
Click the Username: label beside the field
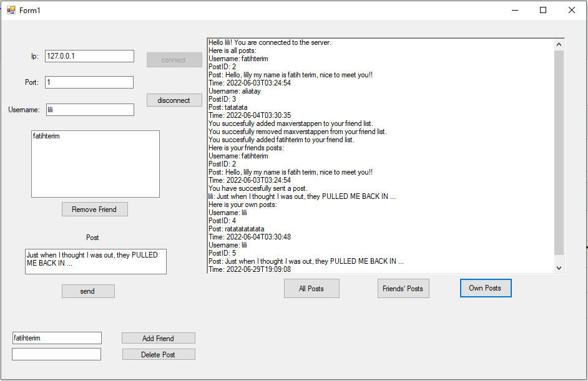coord(24,110)
